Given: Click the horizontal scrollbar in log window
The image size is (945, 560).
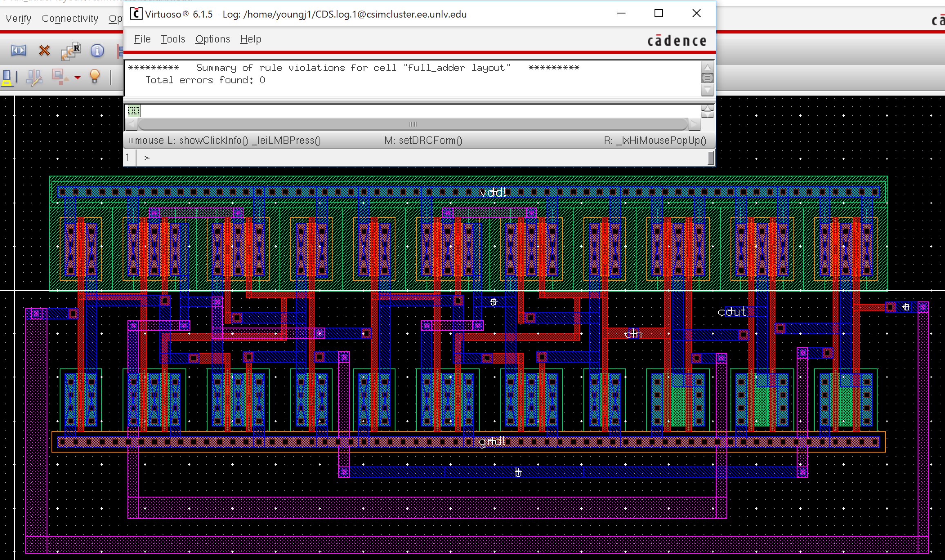Looking at the screenshot, I should (x=413, y=124).
